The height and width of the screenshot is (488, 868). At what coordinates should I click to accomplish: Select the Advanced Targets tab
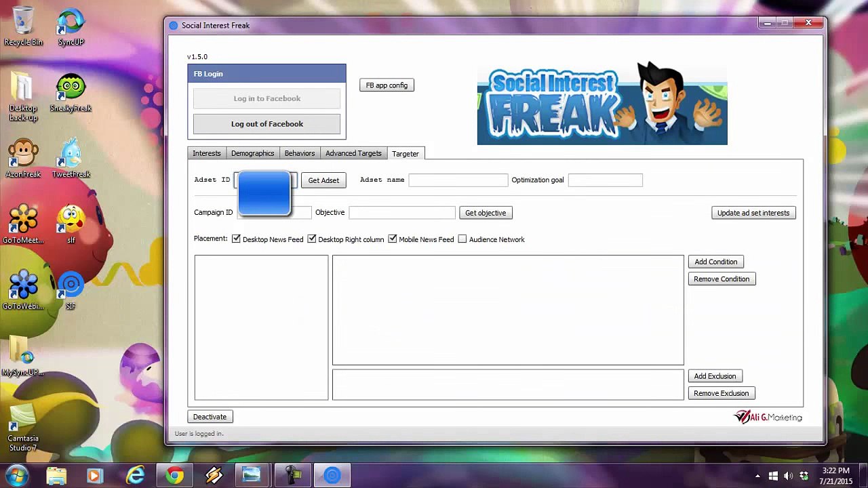(353, 154)
